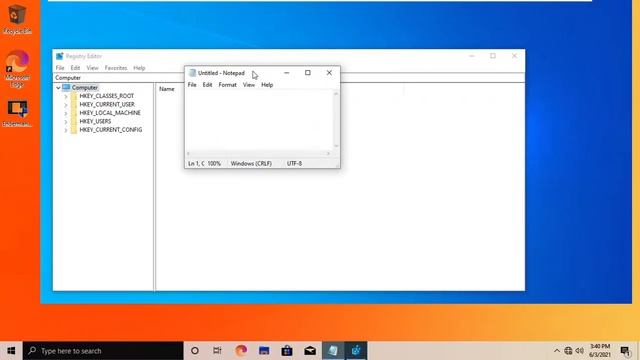Image resolution: width=640 pixels, height=360 pixels.
Task: Open Registry Editor Edit menu
Action: pyautogui.click(x=75, y=68)
